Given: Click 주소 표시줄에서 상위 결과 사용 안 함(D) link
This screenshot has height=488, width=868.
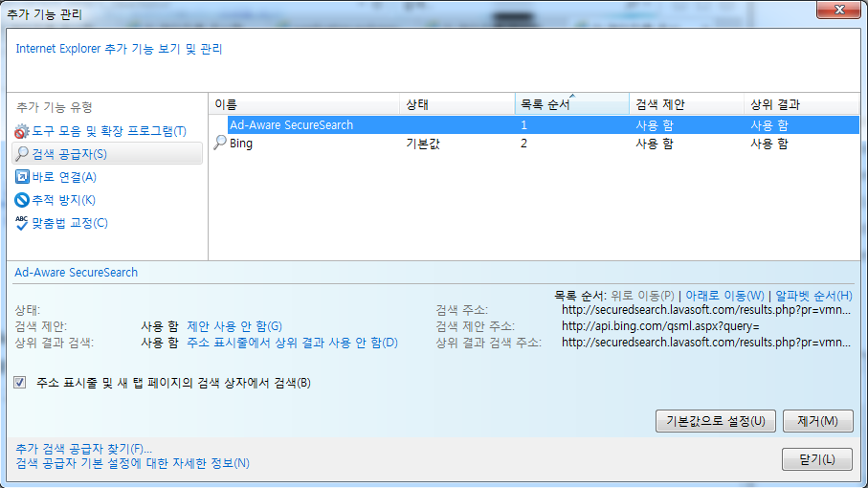Looking at the screenshot, I should 292,343.
